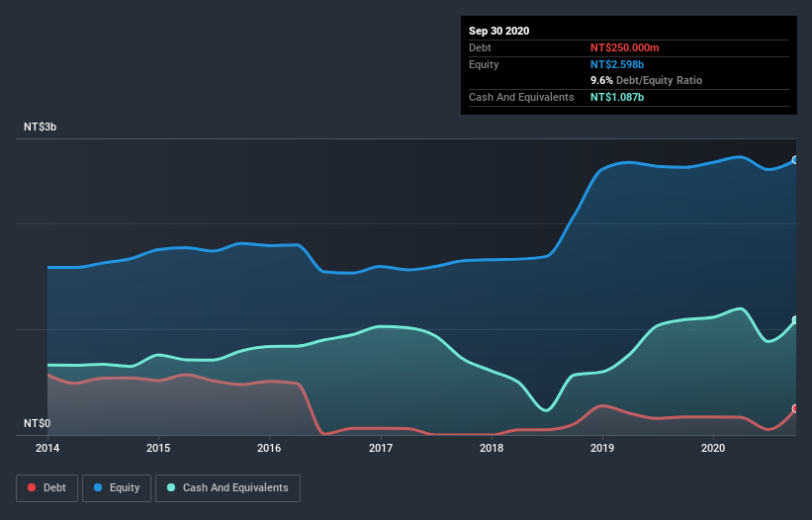This screenshot has height=520, width=812.
Task: Click the Debt row label in tooltip
Action: coord(480,47)
